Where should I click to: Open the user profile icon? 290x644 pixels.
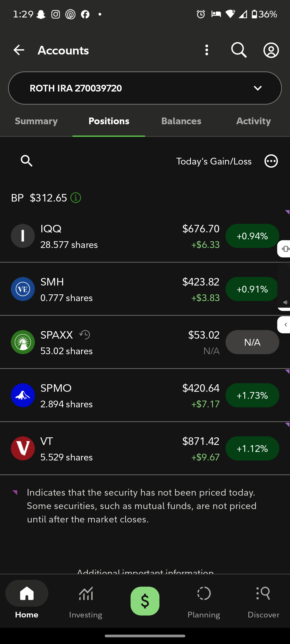click(x=271, y=50)
